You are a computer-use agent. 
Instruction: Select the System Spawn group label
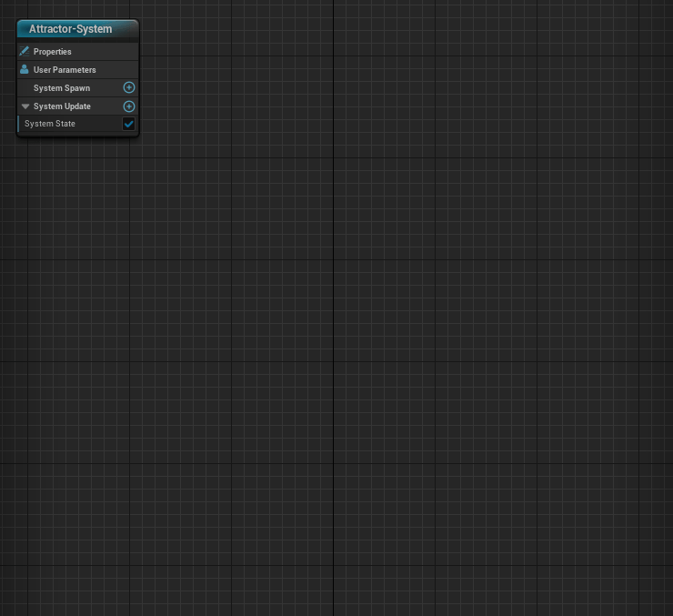coord(61,88)
